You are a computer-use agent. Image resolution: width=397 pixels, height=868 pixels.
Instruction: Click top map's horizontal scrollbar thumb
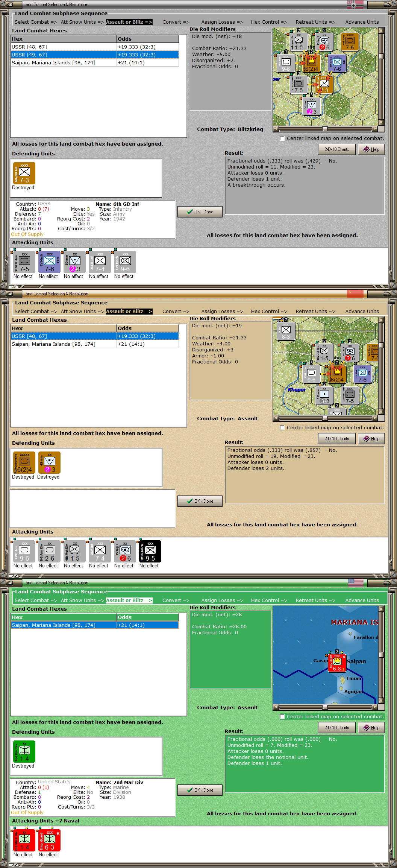click(325, 129)
